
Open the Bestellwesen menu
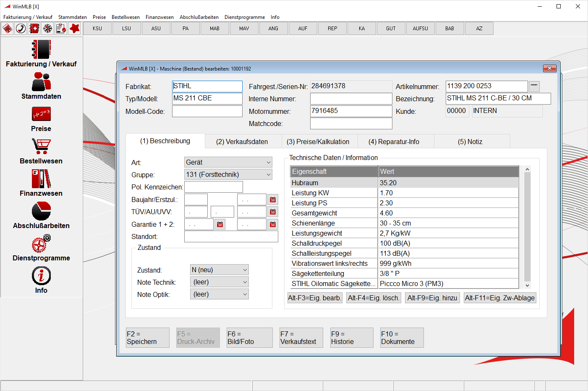click(x=125, y=17)
